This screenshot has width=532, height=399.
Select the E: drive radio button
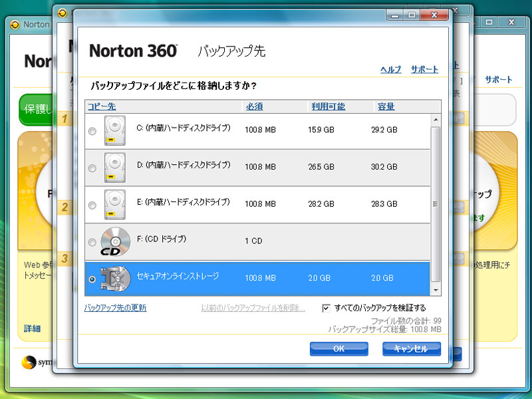click(92, 205)
